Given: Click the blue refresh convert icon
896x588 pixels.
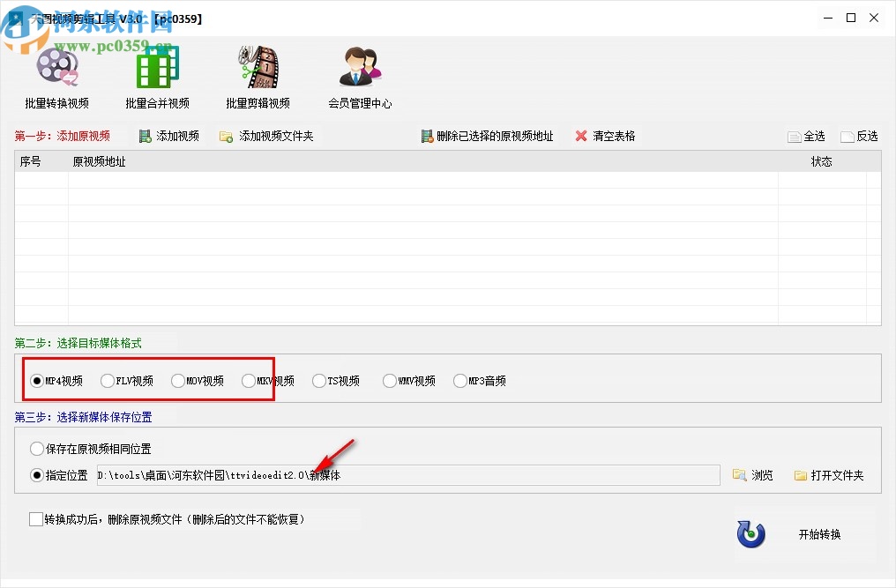Looking at the screenshot, I should coord(750,533).
